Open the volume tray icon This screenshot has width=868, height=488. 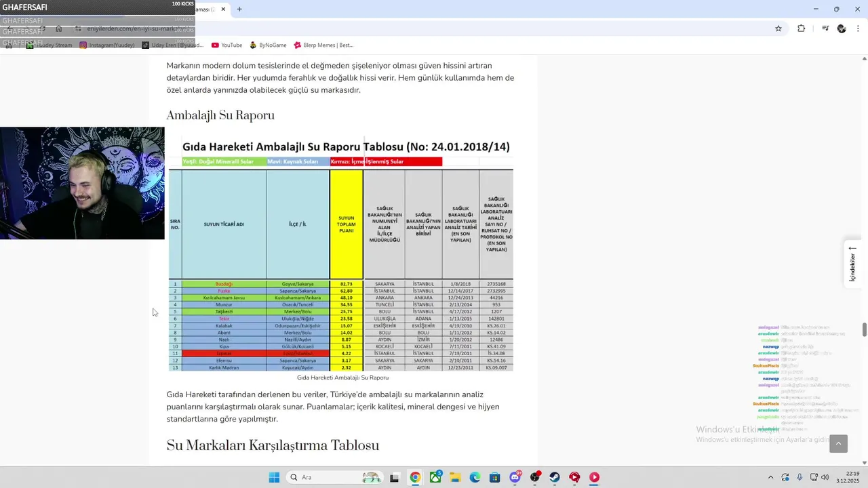(825, 477)
